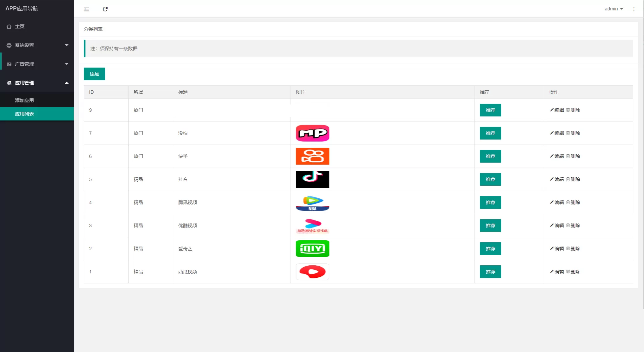Toggle 推荐 for the 没拍 row
This screenshot has width=644, height=352.
tap(490, 133)
